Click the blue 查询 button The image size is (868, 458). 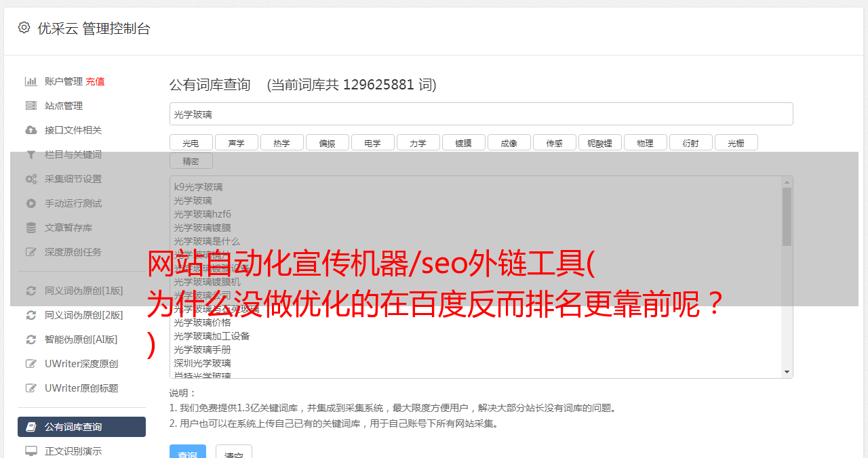pyautogui.click(x=188, y=453)
